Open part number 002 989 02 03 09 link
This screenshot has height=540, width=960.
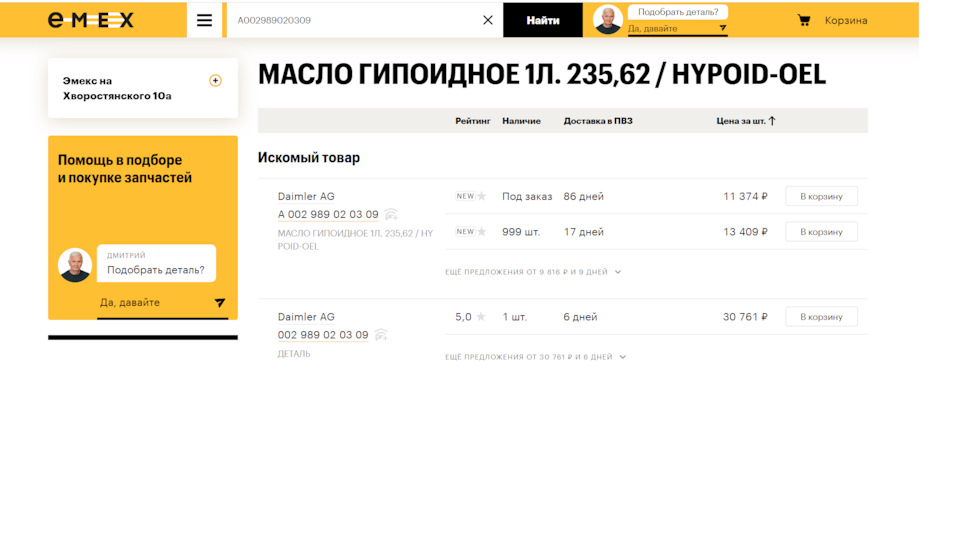click(x=323, y=335)
